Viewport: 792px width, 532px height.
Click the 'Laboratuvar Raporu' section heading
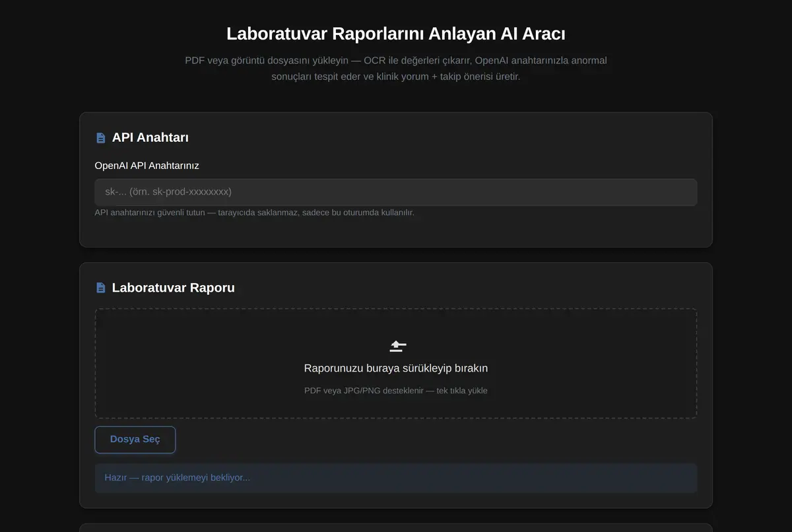174,288
